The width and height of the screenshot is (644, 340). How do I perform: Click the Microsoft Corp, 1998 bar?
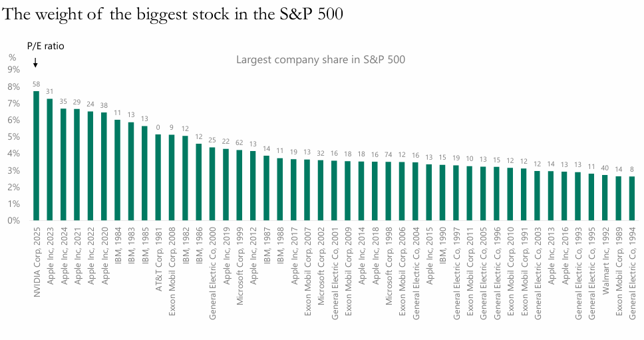coord(389,191)
